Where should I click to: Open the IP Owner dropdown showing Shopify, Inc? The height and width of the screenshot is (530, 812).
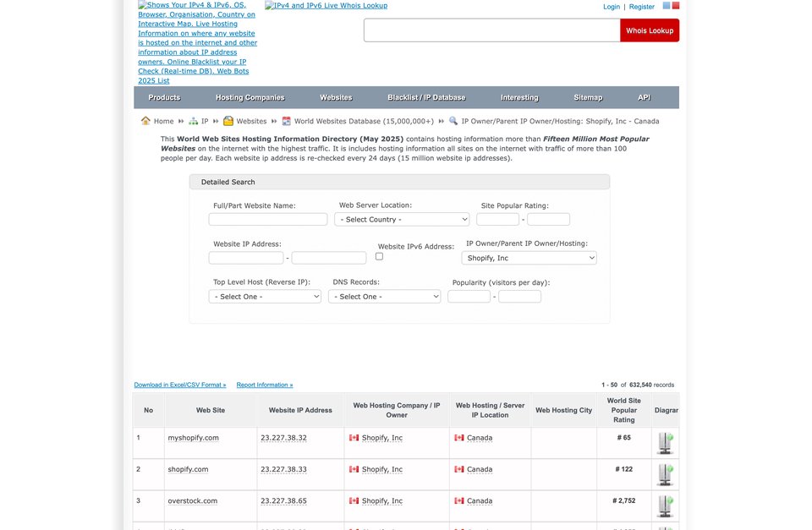[x=529, y=258]
